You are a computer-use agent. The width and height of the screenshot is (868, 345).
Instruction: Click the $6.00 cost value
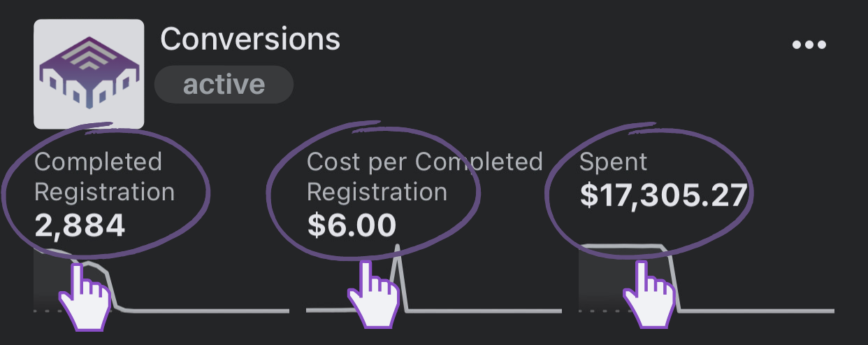tap(352, 225)
